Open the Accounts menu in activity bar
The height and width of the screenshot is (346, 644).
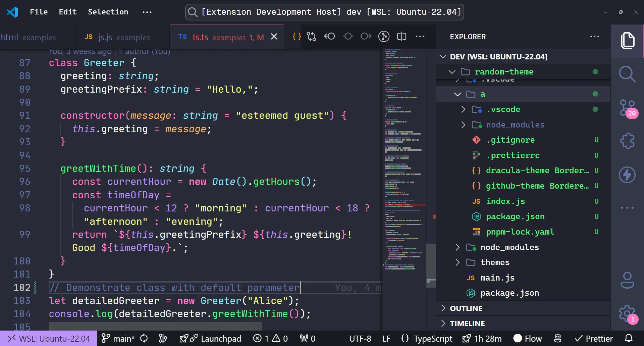click(x=627, y=280)
